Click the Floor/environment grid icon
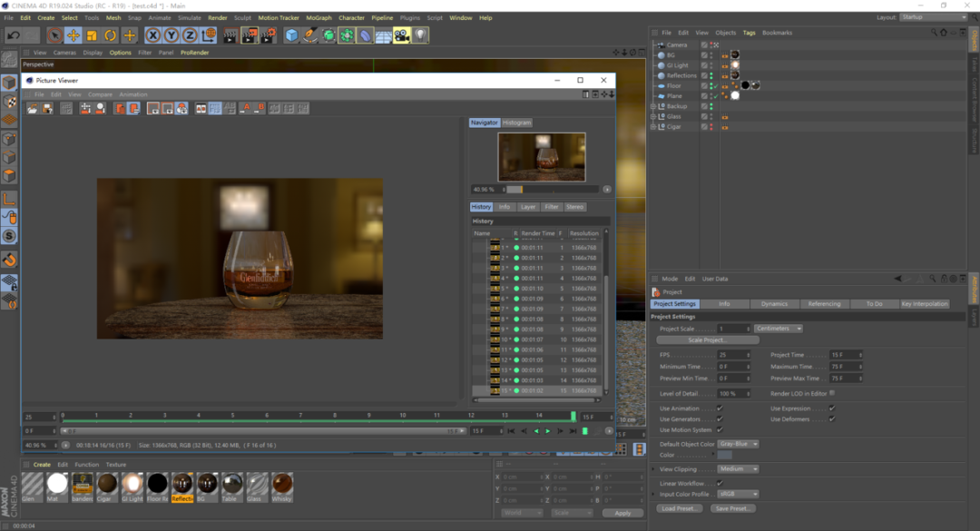The height and width of the screenshot is (531, 980). [384, 35]
